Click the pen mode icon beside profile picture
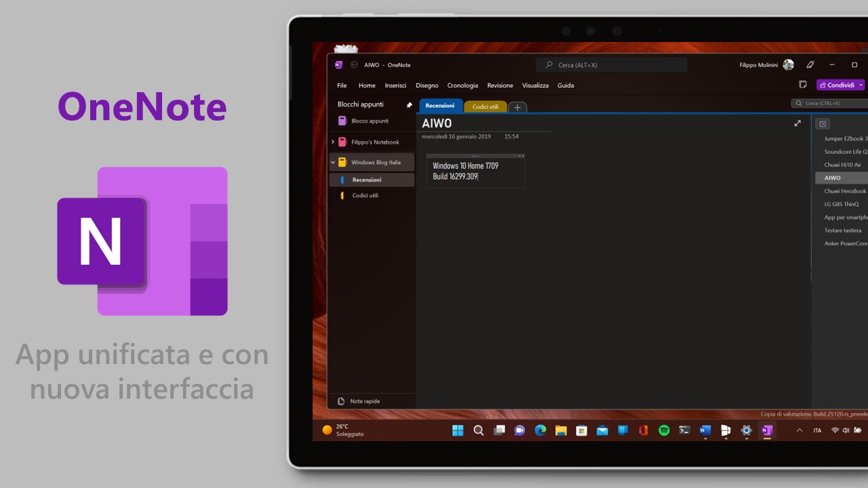Viewport: 868px width, 488px height. 810,65
